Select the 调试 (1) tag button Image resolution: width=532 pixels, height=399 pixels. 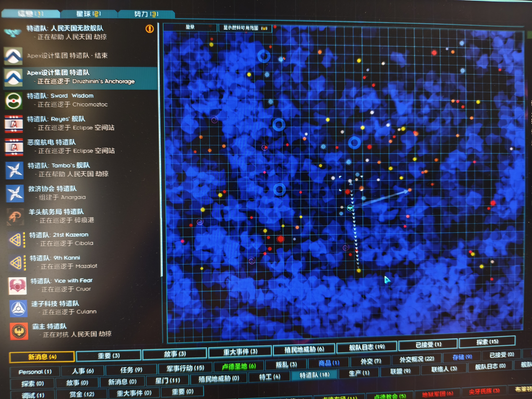pos(33,395)
